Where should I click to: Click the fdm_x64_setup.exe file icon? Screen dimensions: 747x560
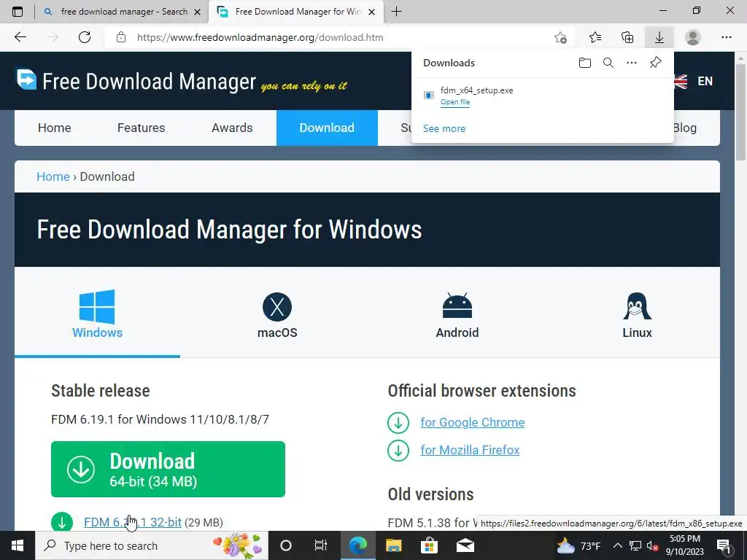coord(429,96)
